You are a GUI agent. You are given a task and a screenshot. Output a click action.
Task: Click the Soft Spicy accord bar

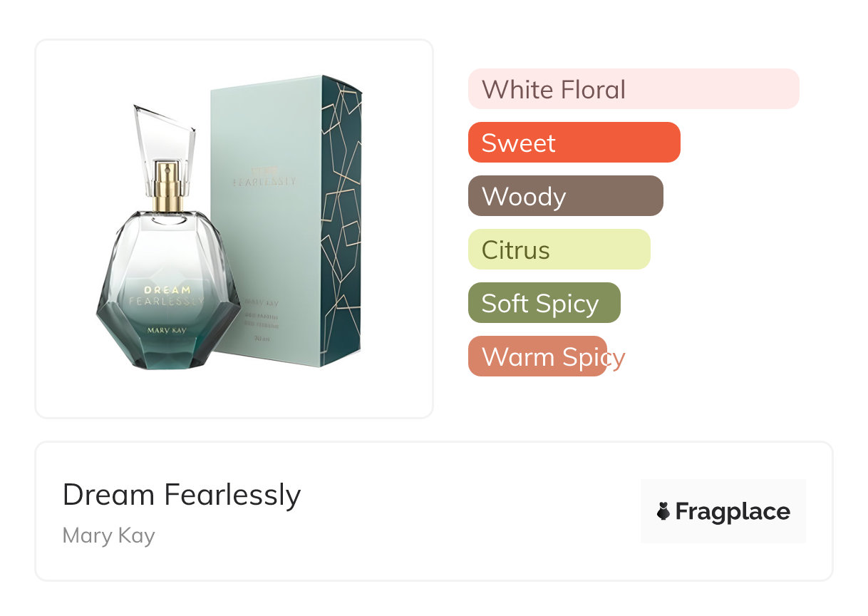544,303
